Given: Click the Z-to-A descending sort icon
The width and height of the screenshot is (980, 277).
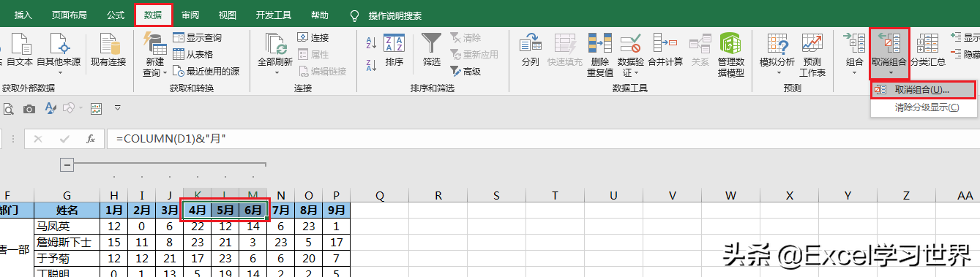Looking at the screenshot, I should (x=371, y=66).
